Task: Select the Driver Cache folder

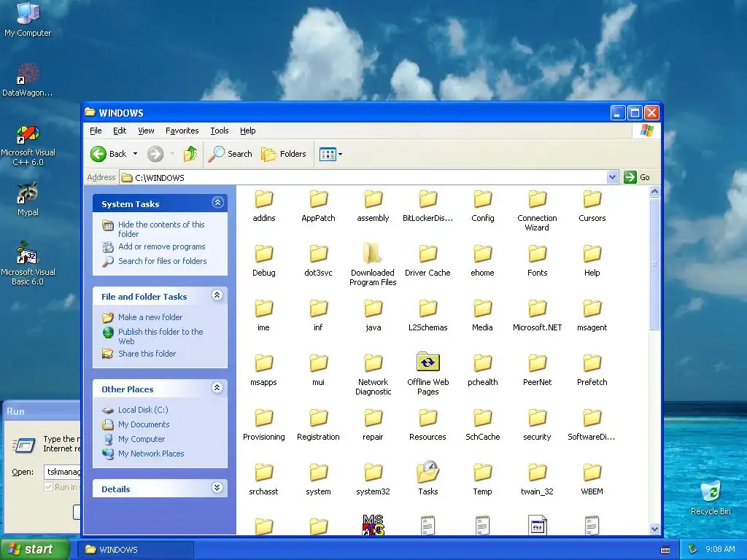Action: pyautogui.click(x=427, y=260)
